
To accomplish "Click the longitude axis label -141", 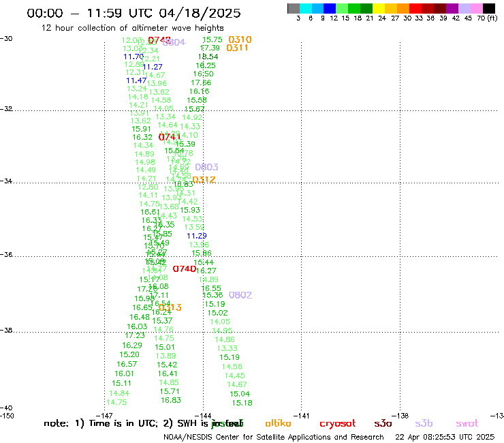I will (x=302, y=416).
